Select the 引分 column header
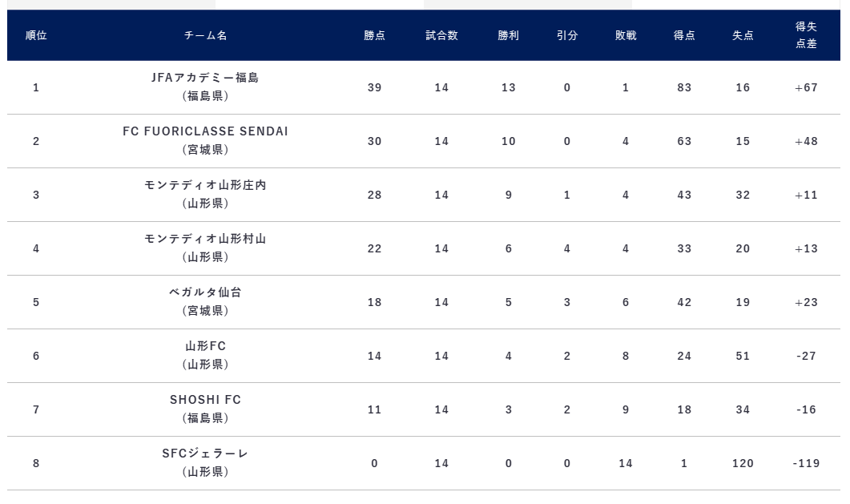This screenshot has height=504, width=850. [567, 35]
